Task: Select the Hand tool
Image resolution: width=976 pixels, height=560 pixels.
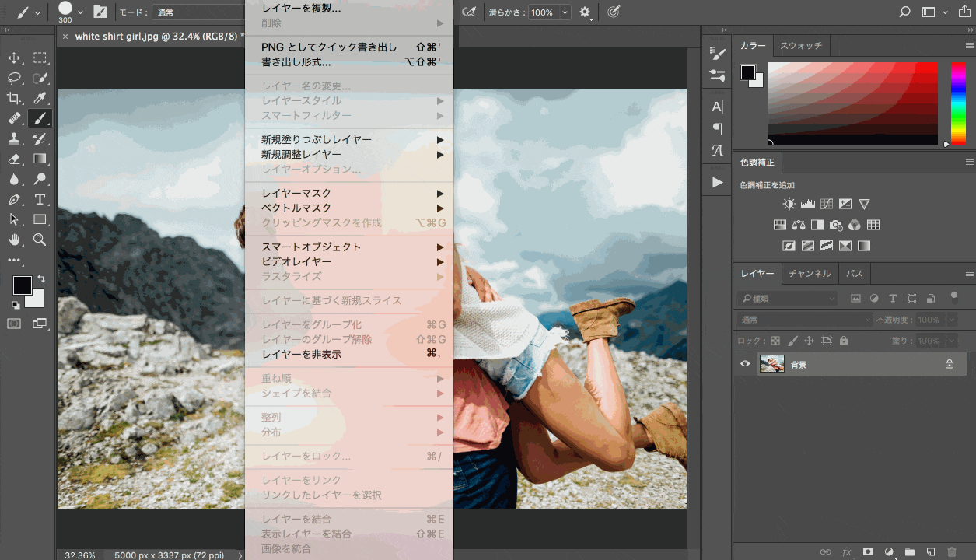Action: [14, 240]
